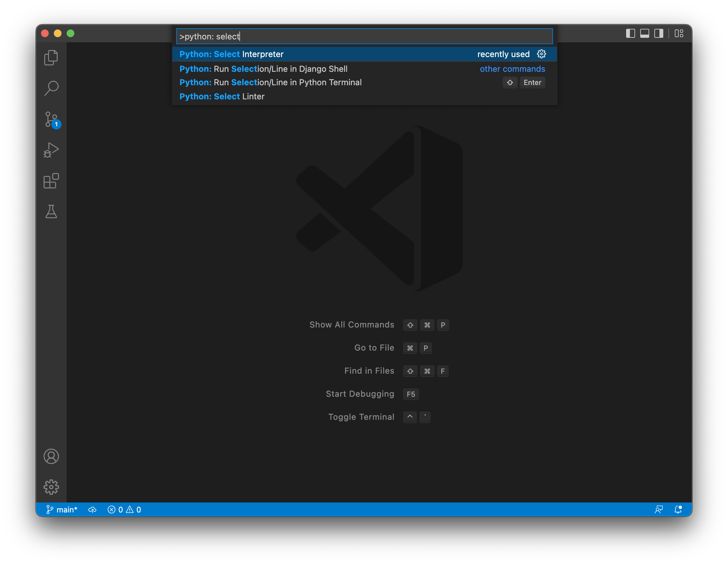Choose Python: Select Linter command
Viewport: 728px width, 564px height.
364,97
